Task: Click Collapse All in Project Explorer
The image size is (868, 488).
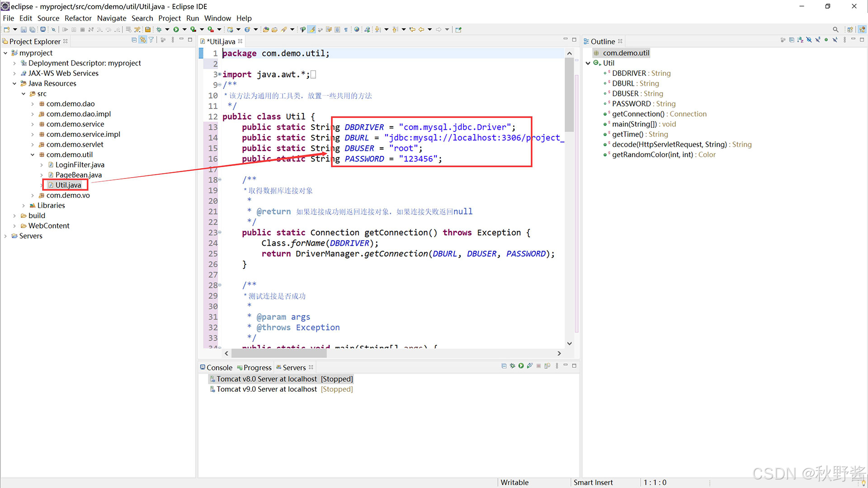Action: point(134,40)
